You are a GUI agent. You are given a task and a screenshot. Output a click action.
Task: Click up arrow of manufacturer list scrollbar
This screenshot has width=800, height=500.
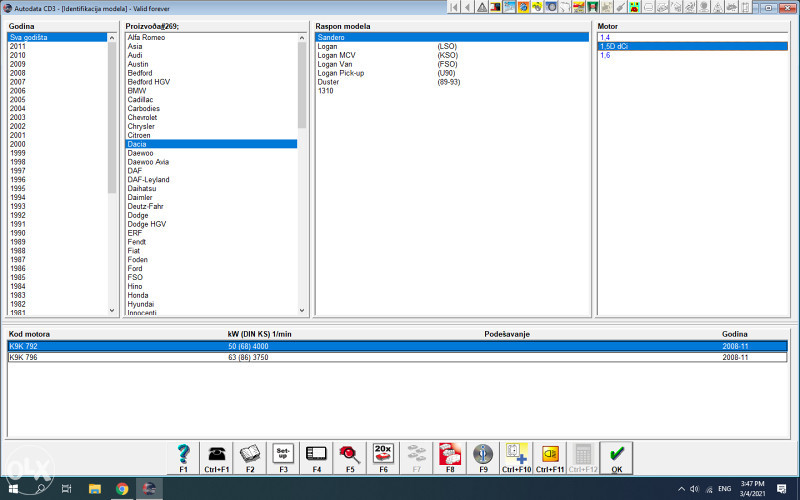point(302,38)
